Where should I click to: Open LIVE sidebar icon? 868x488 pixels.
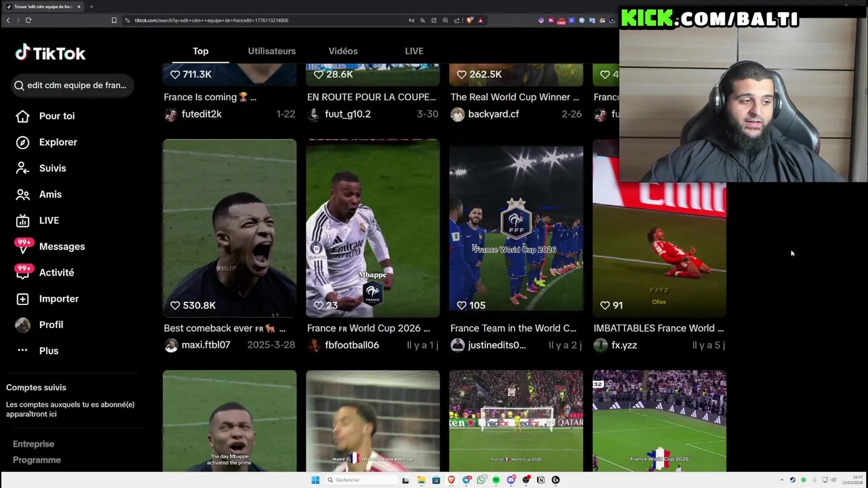(22, 220)
